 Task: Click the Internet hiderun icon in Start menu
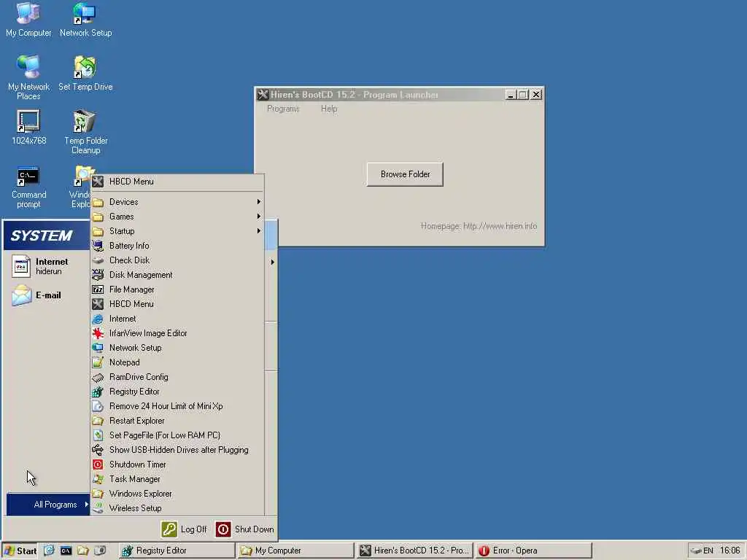pyautogui.click(x=21, y=265)
